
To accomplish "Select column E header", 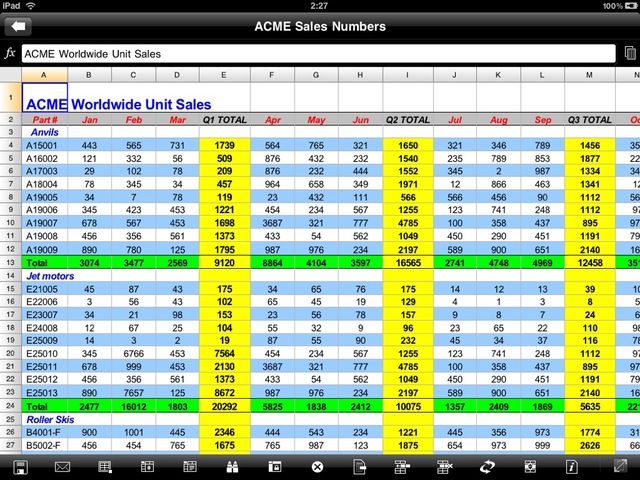I will tap(224, 75).
